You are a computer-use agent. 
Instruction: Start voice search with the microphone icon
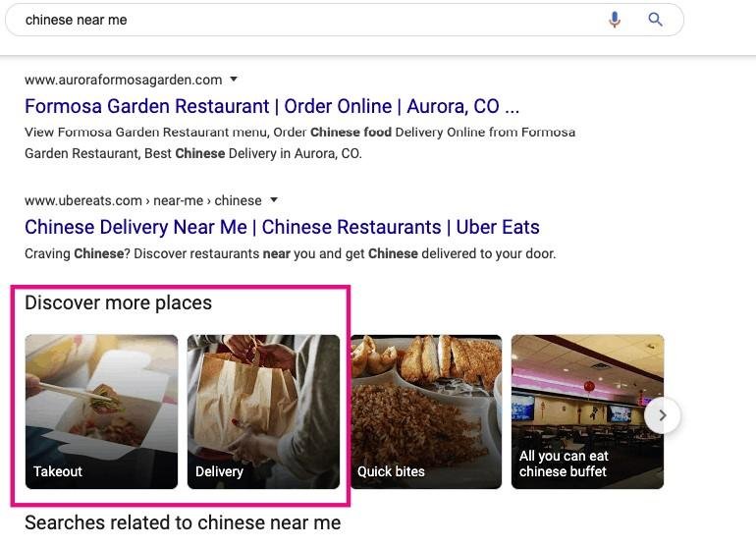615,20
